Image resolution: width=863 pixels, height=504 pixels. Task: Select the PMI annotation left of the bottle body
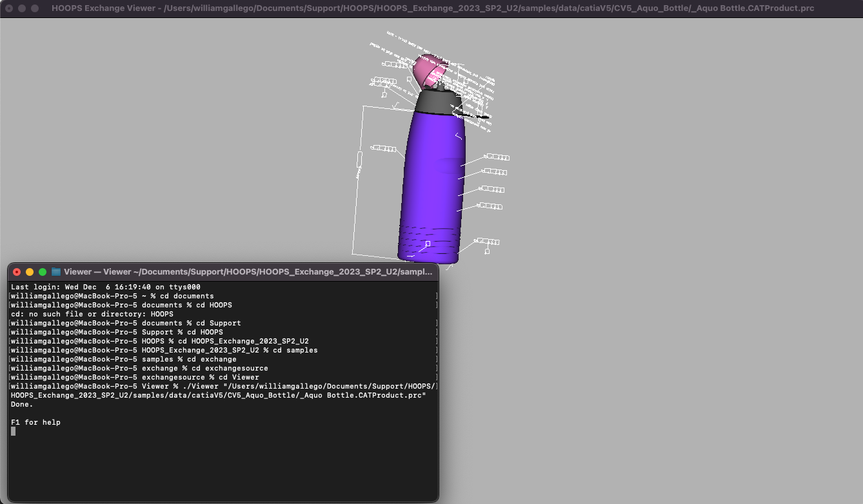382,147
